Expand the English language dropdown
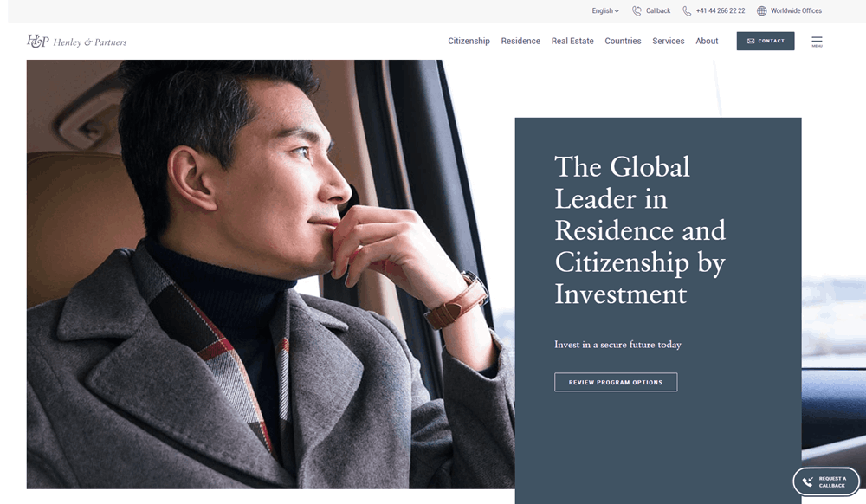This screenshot has height=504, width=866. tap(605, 10)
